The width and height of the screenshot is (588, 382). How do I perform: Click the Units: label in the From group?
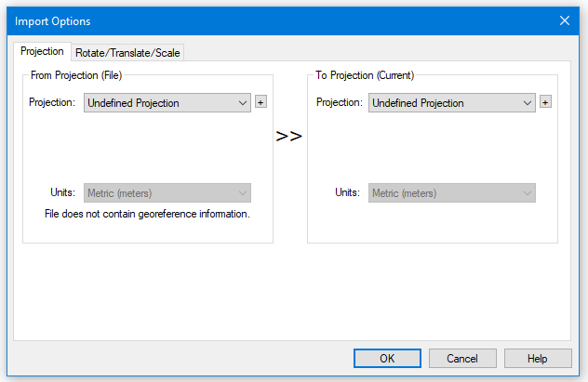coord(62,192)
